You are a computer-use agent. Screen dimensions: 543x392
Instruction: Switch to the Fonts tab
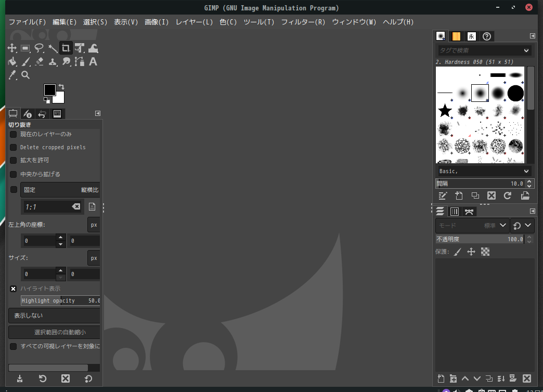coord(471,36)
